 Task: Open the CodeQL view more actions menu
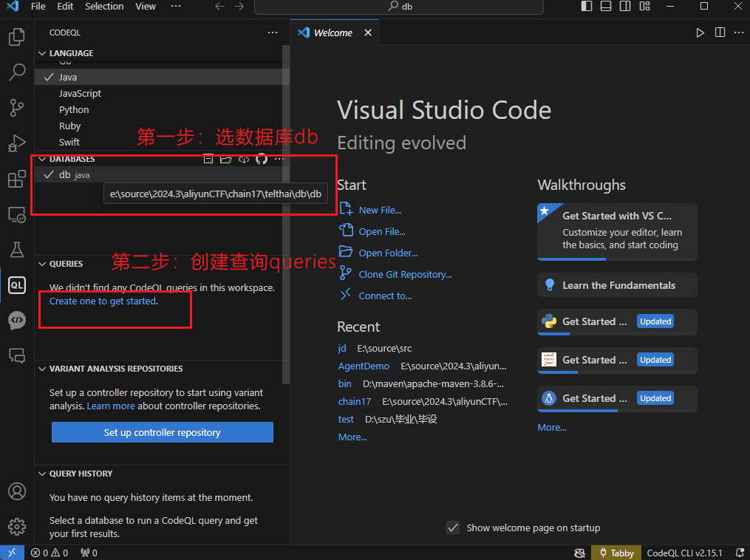point(273,33)
